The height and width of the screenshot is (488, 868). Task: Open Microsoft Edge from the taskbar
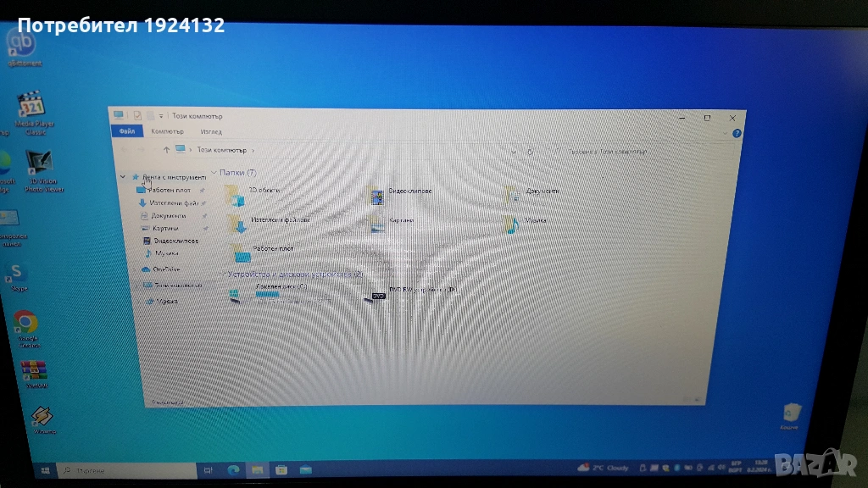234,469
